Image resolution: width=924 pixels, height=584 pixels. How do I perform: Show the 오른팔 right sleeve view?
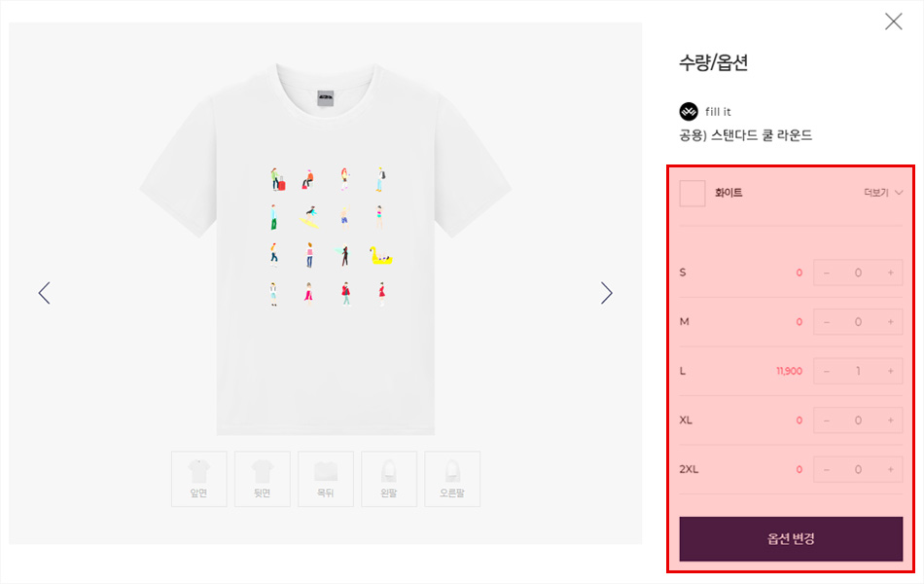[452, 478]
